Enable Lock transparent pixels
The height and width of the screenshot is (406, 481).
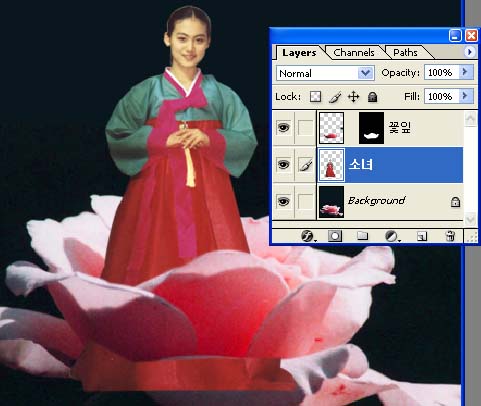pyautogui.click(x=315, y=97)
